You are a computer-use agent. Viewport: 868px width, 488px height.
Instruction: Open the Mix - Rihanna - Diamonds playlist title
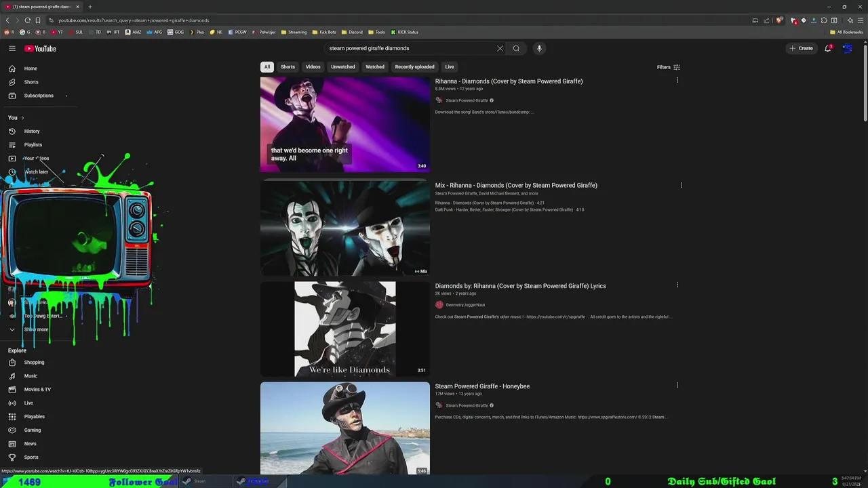[x=516, y=185]
